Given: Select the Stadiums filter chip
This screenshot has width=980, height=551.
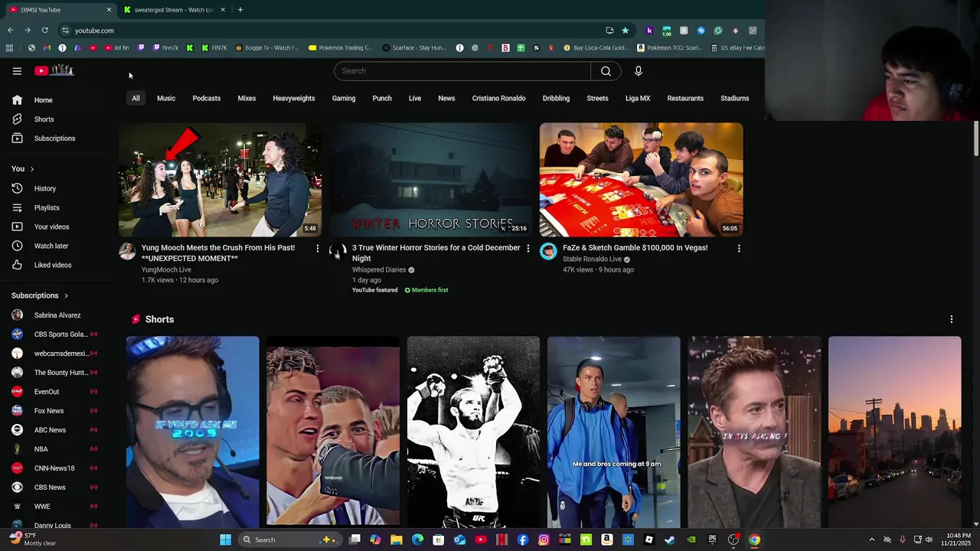Looking at the screenshot, I should 735,98.
